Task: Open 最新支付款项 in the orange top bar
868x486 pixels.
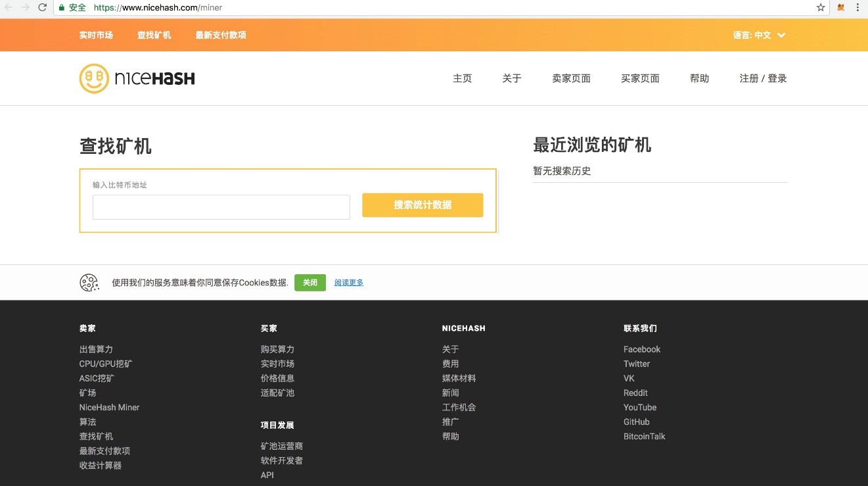Action: (221, 36)
